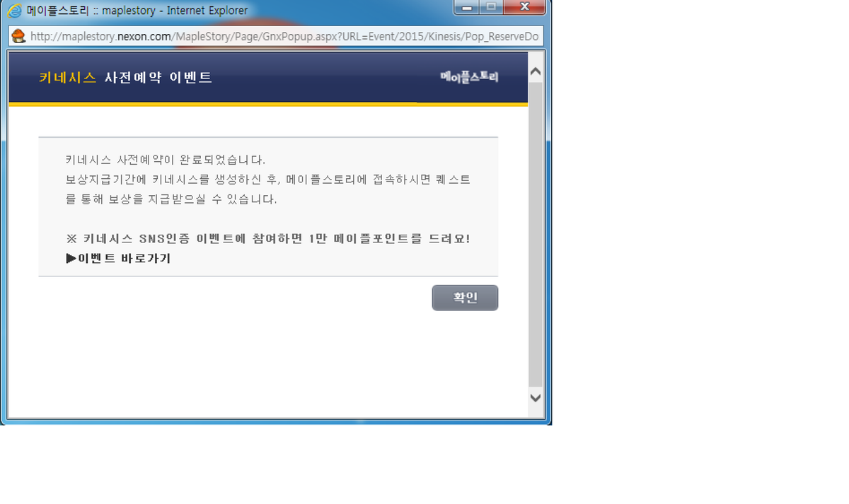Click the Internet Explorer title bar icon
Screen dimensions: 849x504
pyautogui.click(x=14, y=11)
